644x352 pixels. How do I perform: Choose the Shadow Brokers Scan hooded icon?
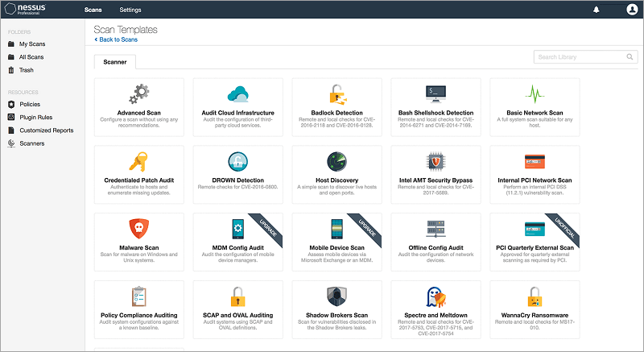click(336, 296)
